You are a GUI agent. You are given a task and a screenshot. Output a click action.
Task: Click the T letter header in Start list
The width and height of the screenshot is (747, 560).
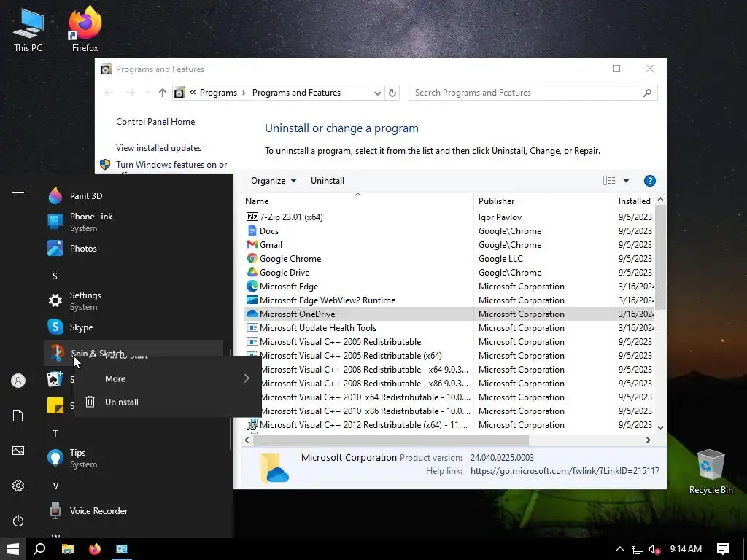pyautogui.click(x=55, y=433)
